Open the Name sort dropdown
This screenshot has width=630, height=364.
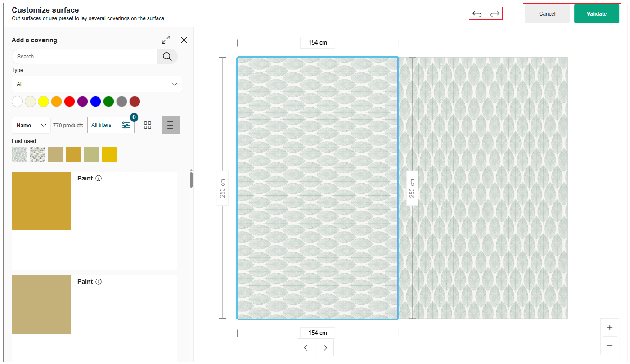click(x=31, y=126)
